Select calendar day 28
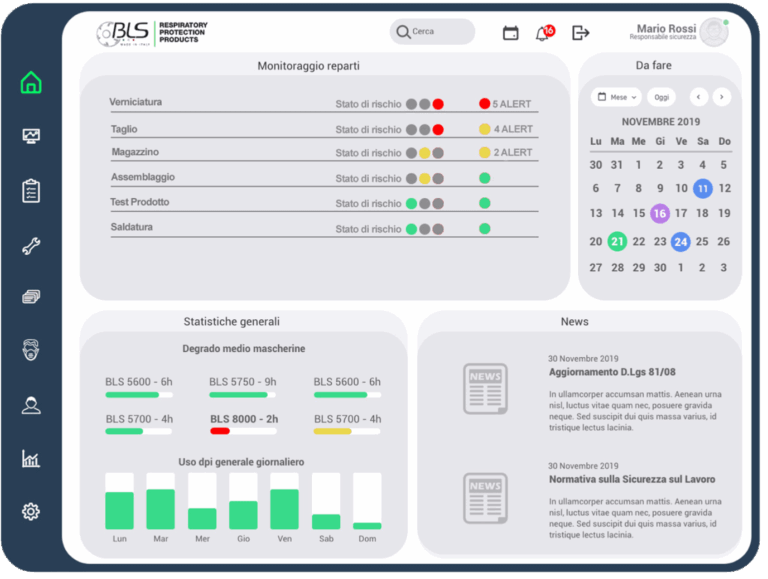The height and width of the screenshot is (579, 768). coord(617,268)
